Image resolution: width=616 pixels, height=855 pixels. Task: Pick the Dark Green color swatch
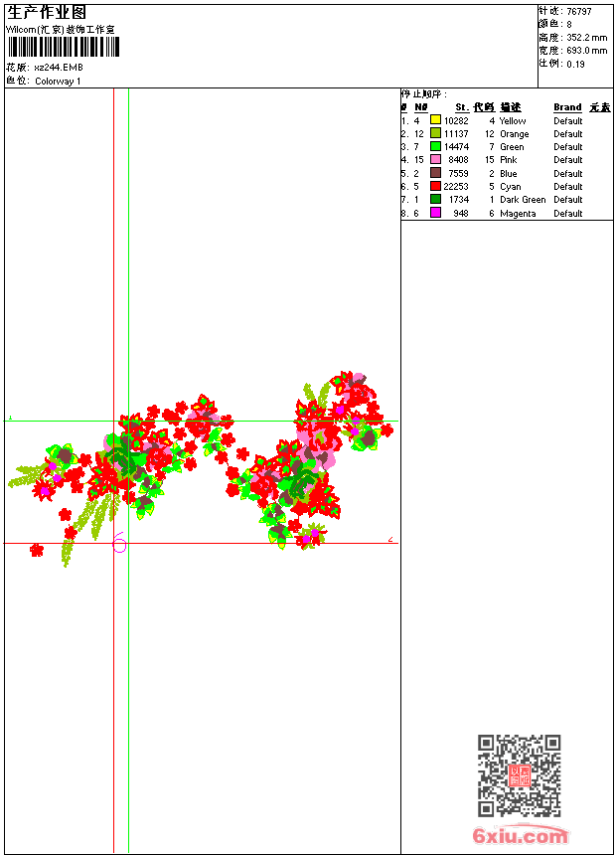(x=435, y=199)
